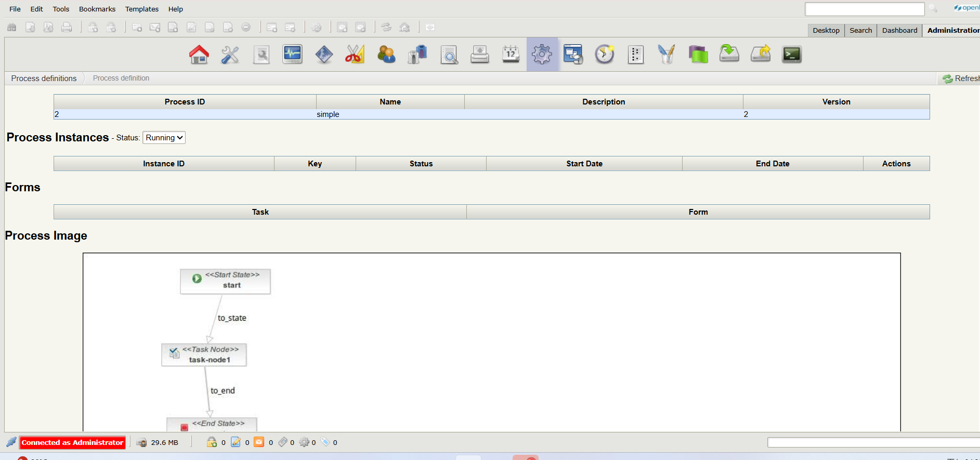The width and height of the screenshot is (980, 460).
Task: Open the black terminal scripting icon
Action: pyautogui.click(x=792, y=55)
